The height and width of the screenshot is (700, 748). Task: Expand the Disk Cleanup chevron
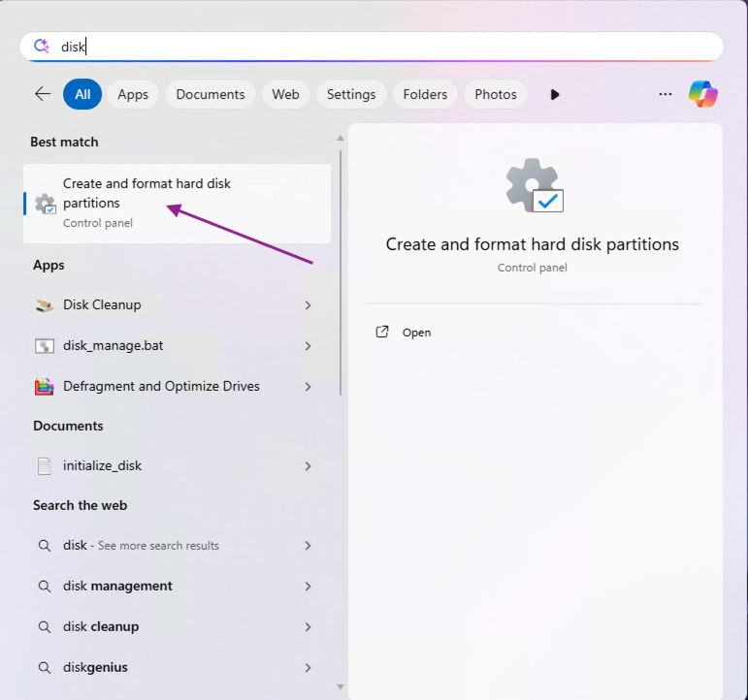click(x=309, y=305)
